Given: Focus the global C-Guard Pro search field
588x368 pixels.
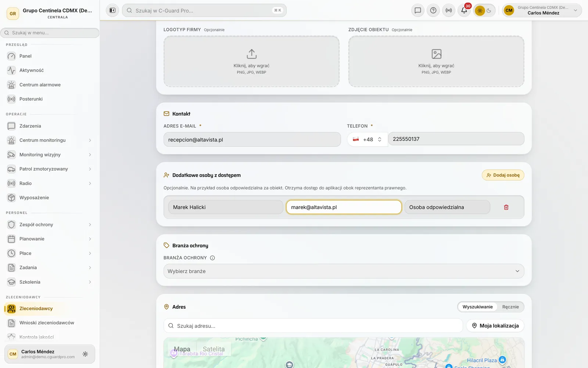Looking at the screenshot, I should point(204,10).
